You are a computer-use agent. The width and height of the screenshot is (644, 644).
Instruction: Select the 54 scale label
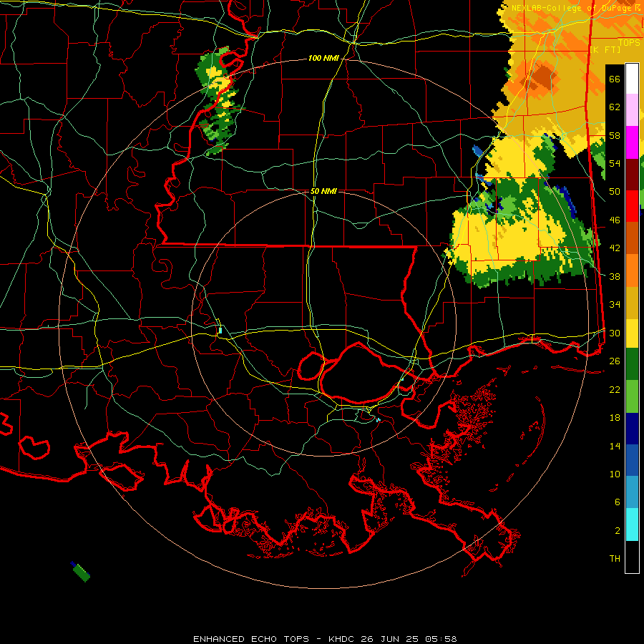[x=615, y=163]
